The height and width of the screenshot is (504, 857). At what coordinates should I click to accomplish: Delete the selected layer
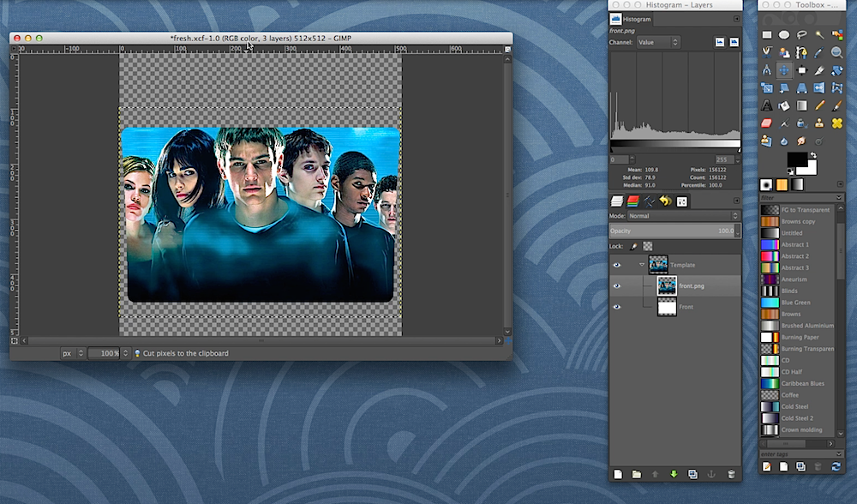(x=731, y=475)
